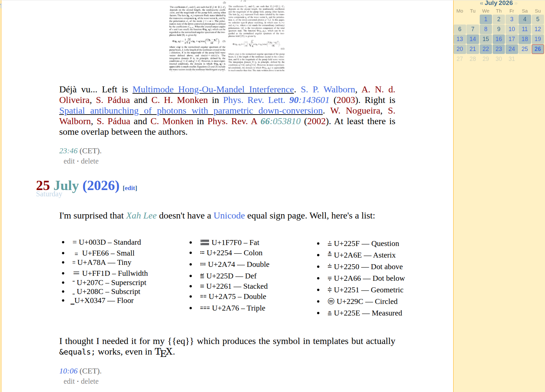Select day 2 in the calendar
Viewport: 545px width, 392px height.
[x=499, y=19]
